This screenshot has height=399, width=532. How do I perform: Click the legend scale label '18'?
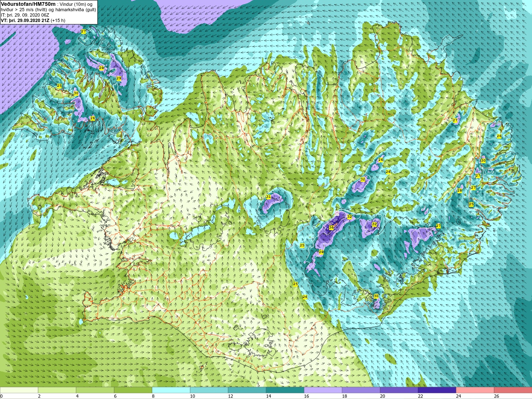tap(344, 396)
